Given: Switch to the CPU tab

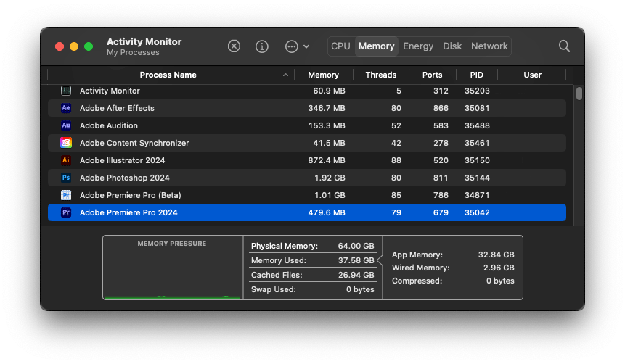Looking at the screenshot, I should point(340,46).
